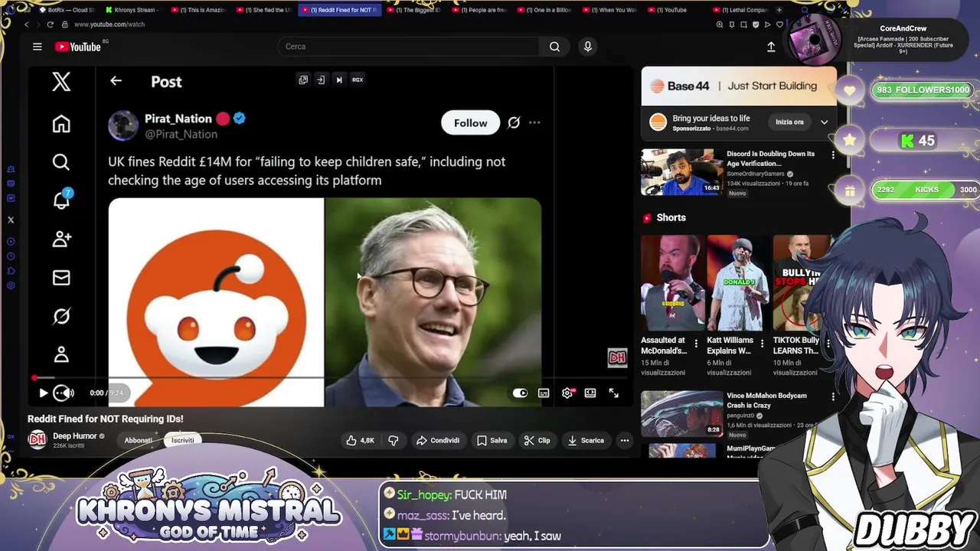The height and width of the screenshot is (551, 980).
Task: Reload the page with the browser refresh icon
Action: (x=51, y=24)
